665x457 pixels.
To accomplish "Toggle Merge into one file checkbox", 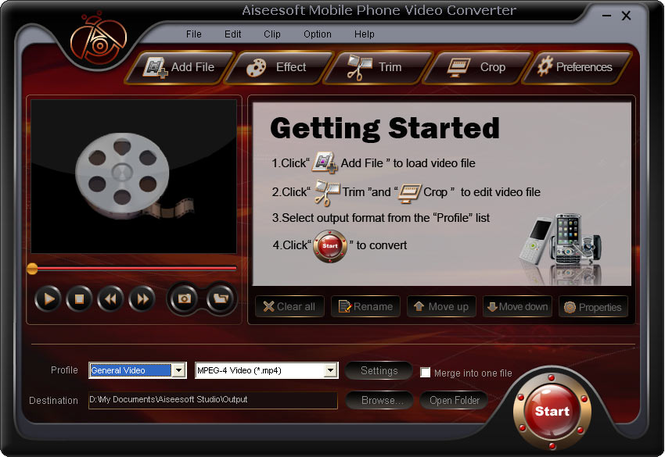I will click(425, 373).
